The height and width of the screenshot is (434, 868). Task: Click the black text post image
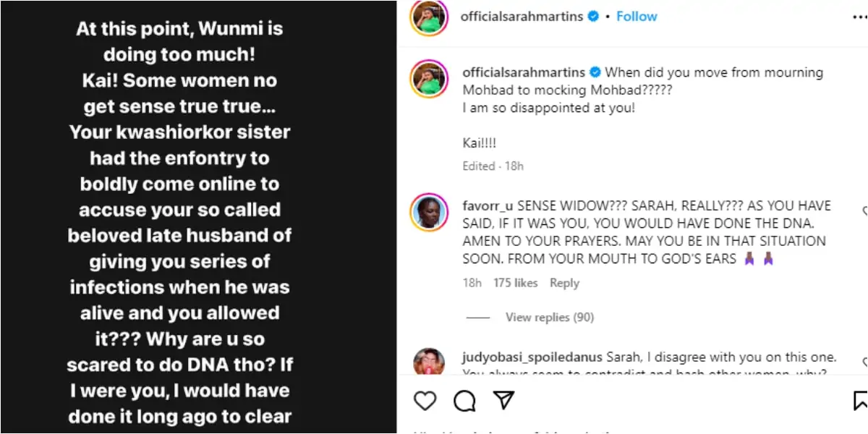point(198,217)
